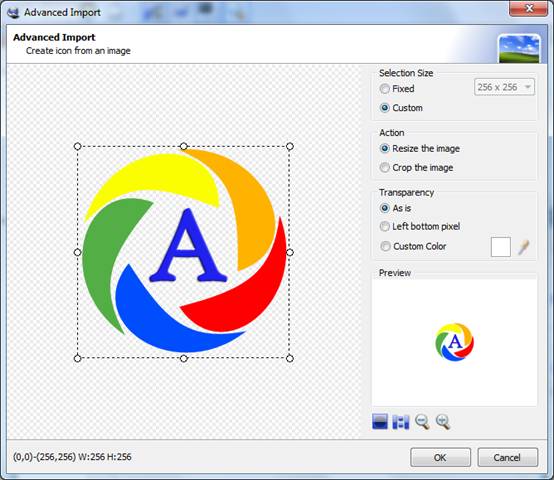
Task: Enable Left bottom pixel transparency
Action: tap(385, 226)
